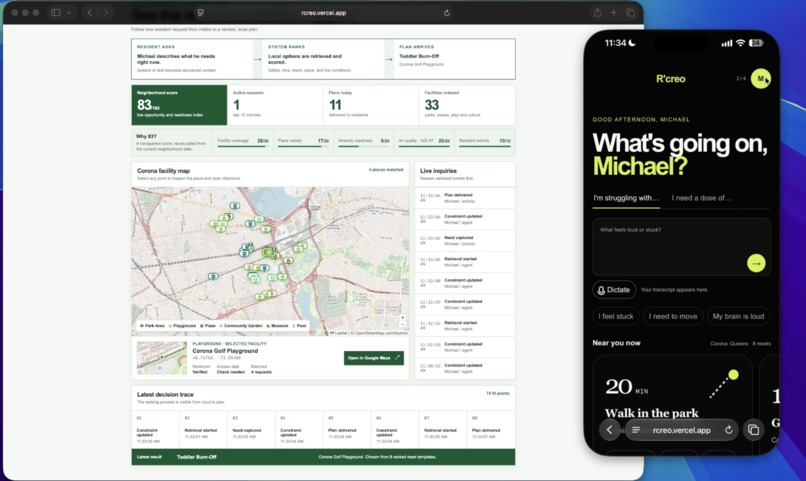Screen dimensions: 806x481
Task: Open the System Ranks flow card
Action: coord(323,59)
